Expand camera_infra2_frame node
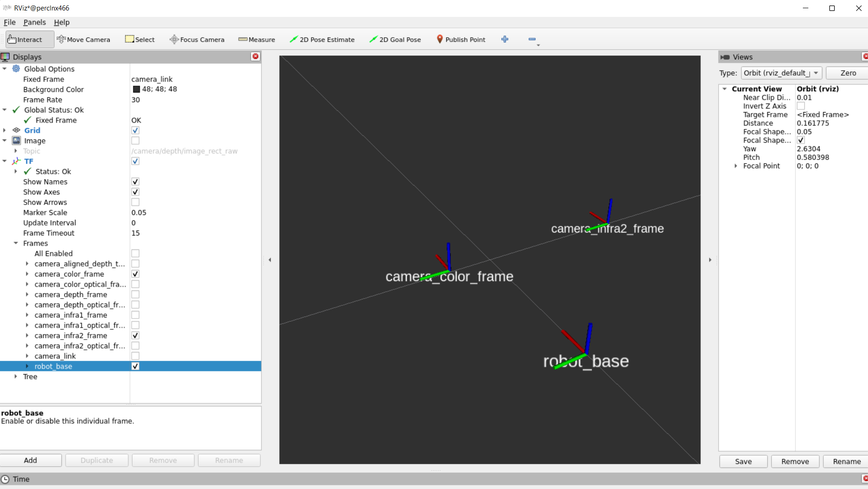Viewport: 868px width, 489px height. (27, 335)
